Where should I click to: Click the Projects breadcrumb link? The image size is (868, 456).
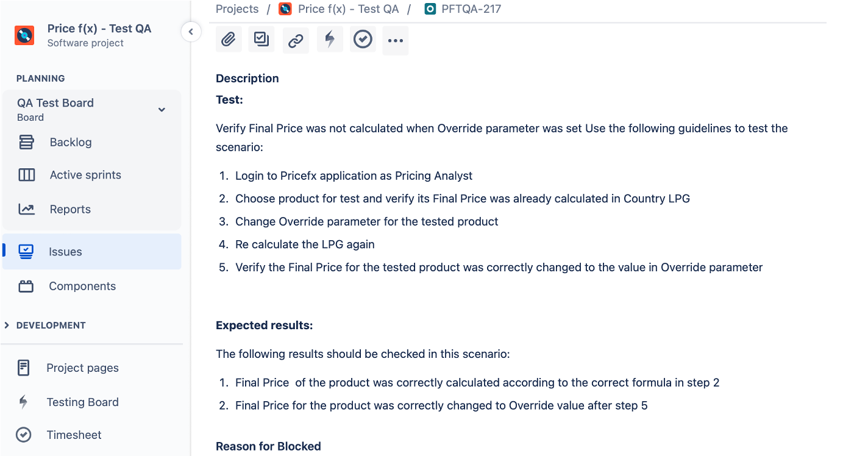click(237, 9)
